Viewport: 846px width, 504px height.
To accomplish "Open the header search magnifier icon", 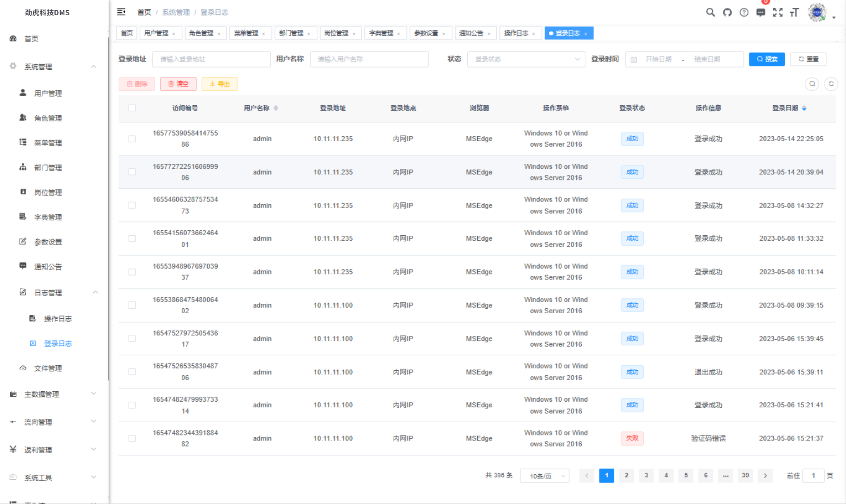I will 710,12.
